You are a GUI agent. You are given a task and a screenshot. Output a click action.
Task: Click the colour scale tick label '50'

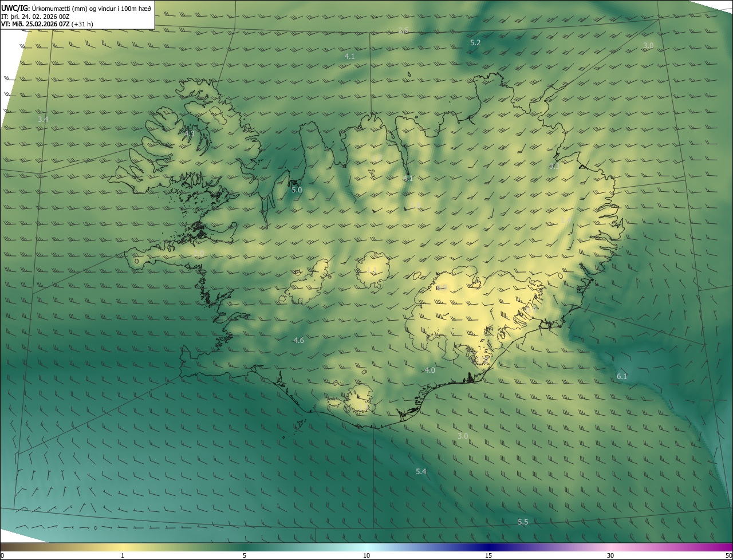click(x=728, y=555)
